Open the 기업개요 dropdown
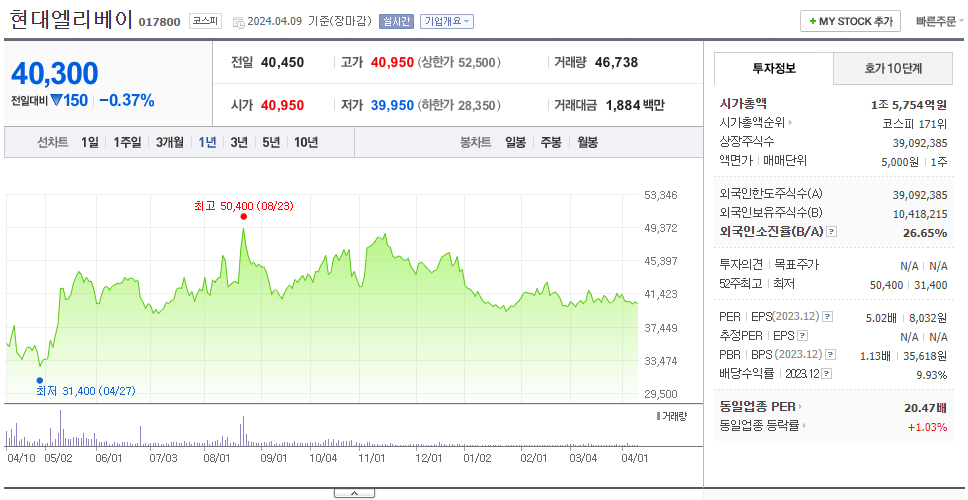Image resolution: width=968 pixels, height=500 pixels. click(x=447, y=22)
